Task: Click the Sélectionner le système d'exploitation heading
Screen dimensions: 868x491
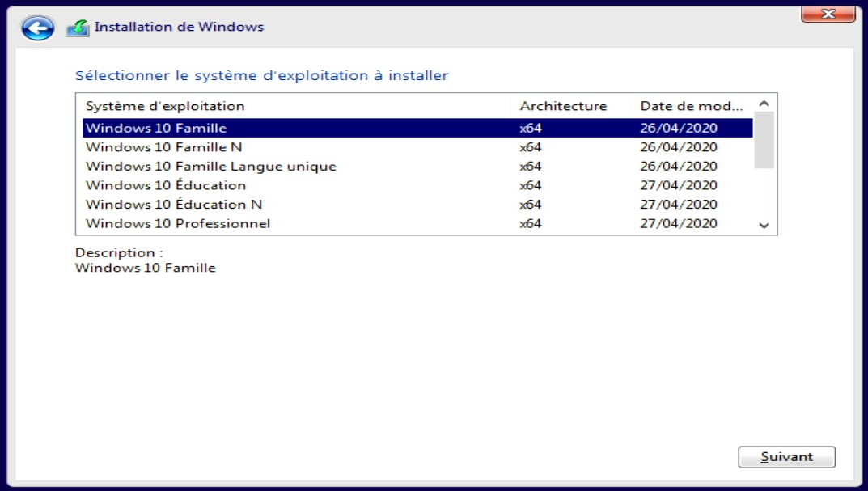Action: pyautogui.click(x=261, y=76)
